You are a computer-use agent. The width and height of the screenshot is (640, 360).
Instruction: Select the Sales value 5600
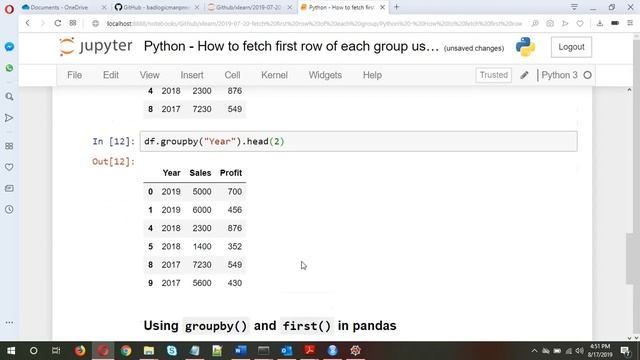(202, 283)
